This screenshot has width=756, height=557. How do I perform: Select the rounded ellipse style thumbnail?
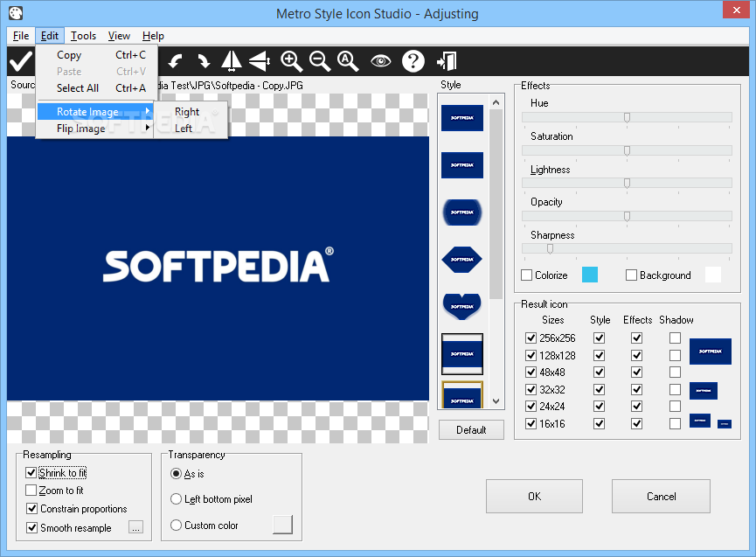pos(461,212)
